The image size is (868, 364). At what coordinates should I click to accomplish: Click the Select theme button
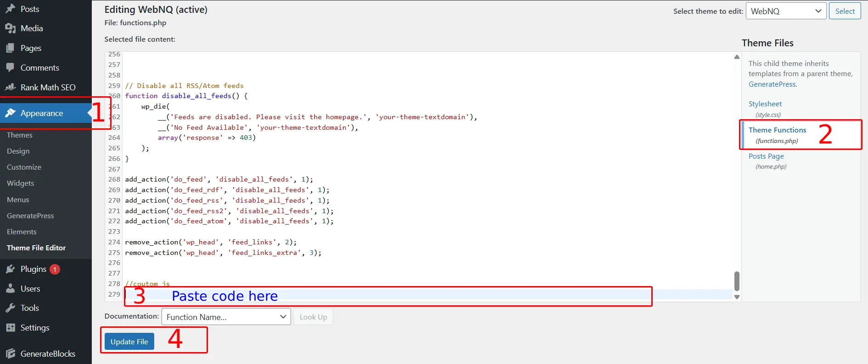point(845,11)
